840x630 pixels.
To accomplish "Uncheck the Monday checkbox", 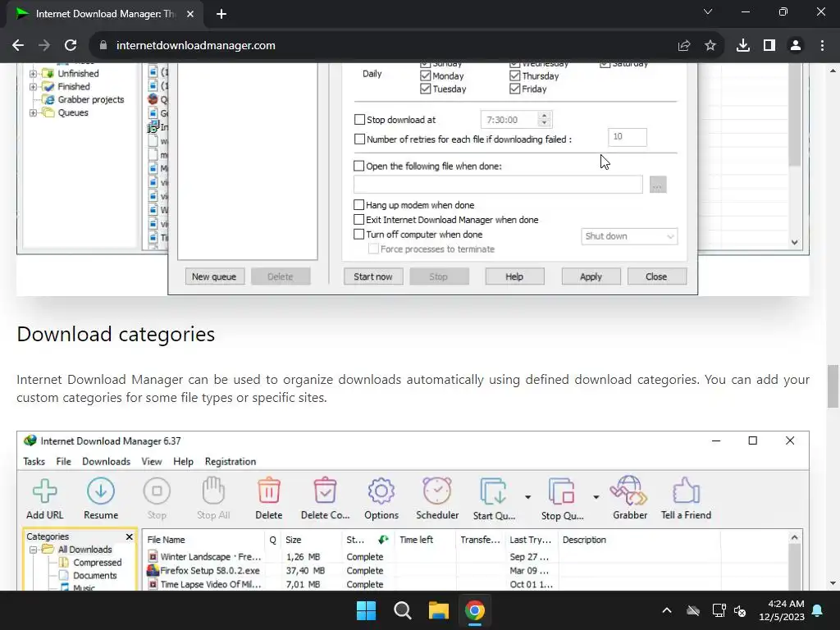I will (x=426, y=76).
